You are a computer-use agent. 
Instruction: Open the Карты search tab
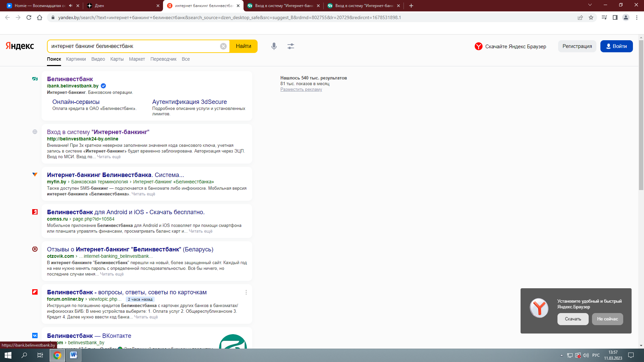click(x=117, y=59)
